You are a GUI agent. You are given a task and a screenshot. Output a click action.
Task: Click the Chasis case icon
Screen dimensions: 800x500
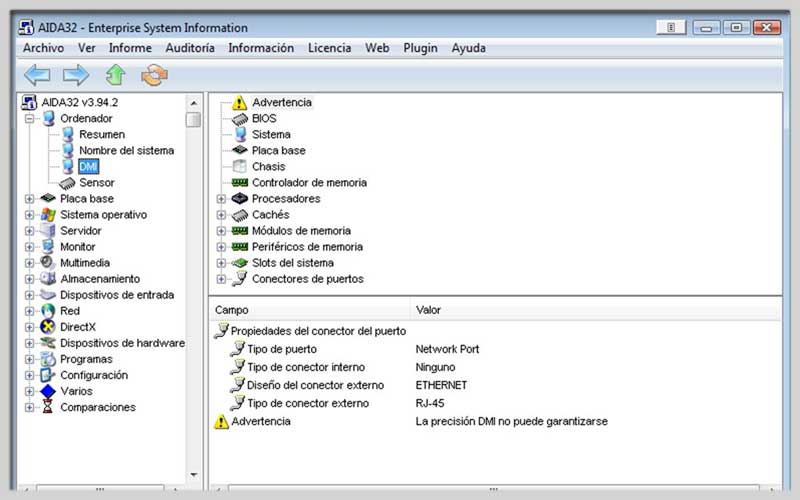239,166
